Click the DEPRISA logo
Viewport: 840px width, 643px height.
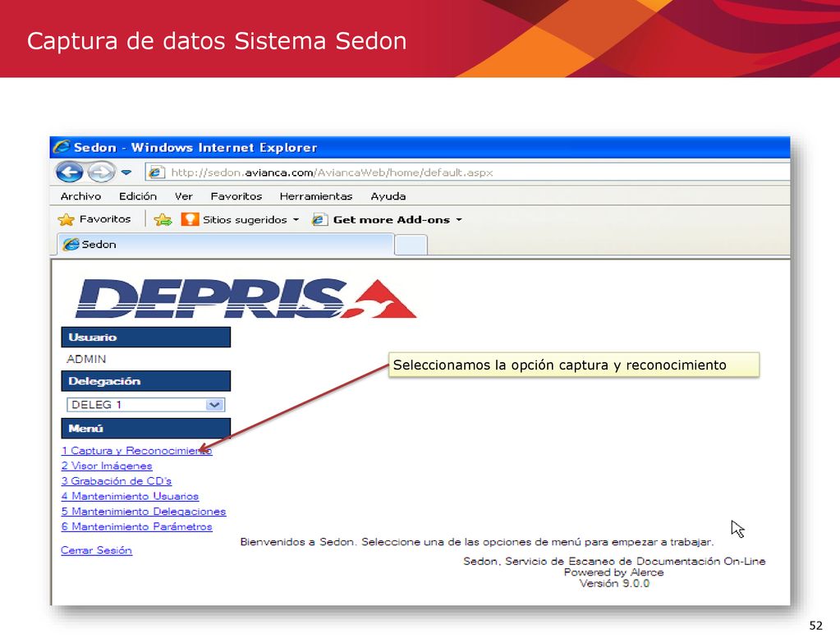[246, 298]
